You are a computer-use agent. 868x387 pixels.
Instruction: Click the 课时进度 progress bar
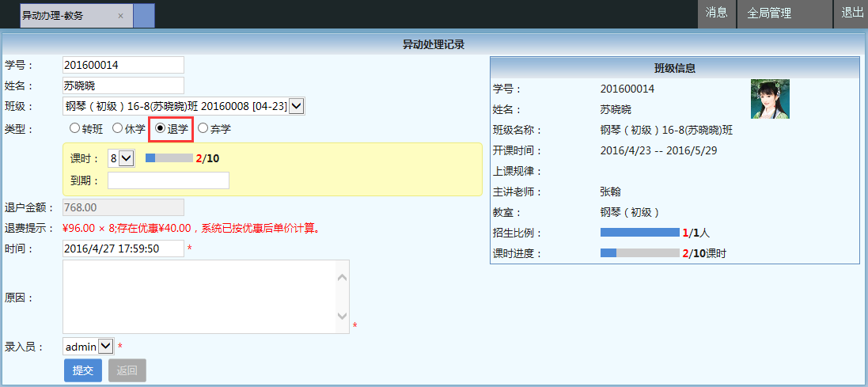pyautogui.click(x=639, y=253)
